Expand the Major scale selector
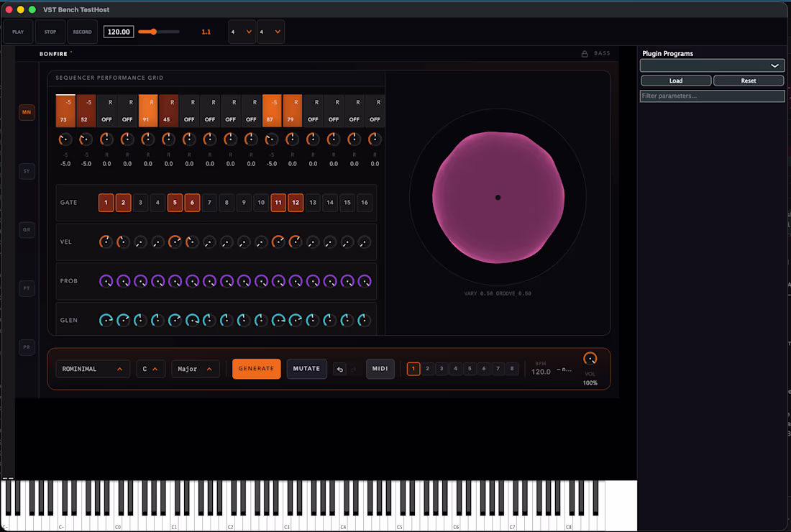 [195, 369]
